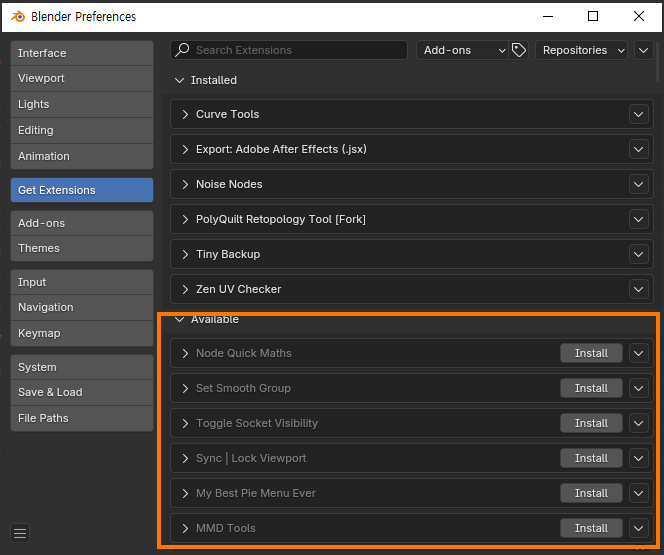Open My Best Pie Menu Ever options dropdown
Viewport: 664px width, 555px height.
tap(639, 493)
